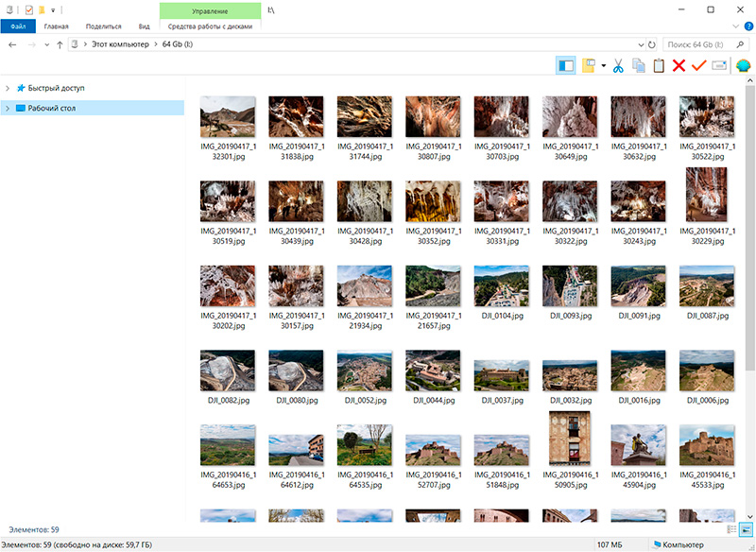Click the Rename icon in toolbar

719,66
